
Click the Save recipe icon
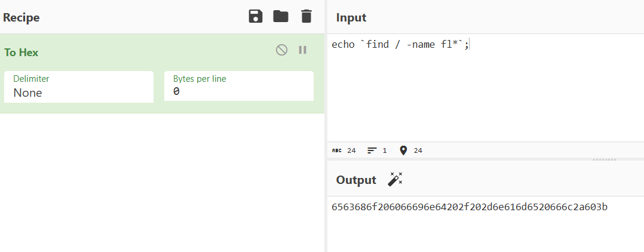[256, 17]
